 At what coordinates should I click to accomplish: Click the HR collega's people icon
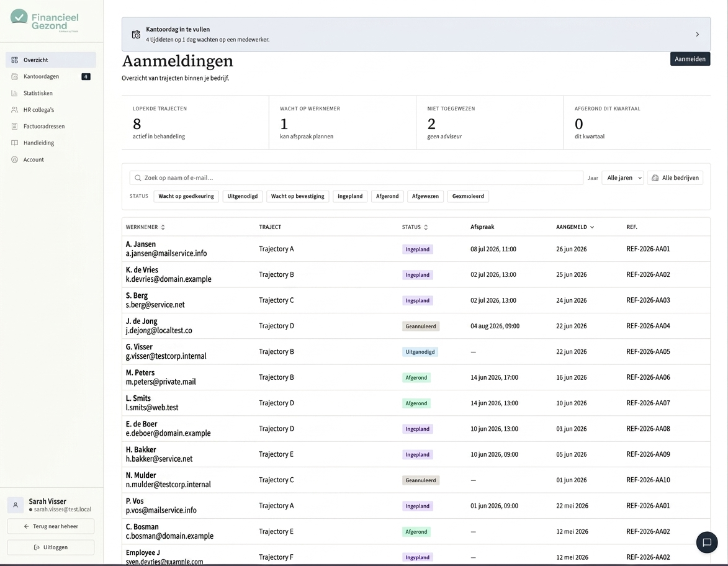coord(14,110)
